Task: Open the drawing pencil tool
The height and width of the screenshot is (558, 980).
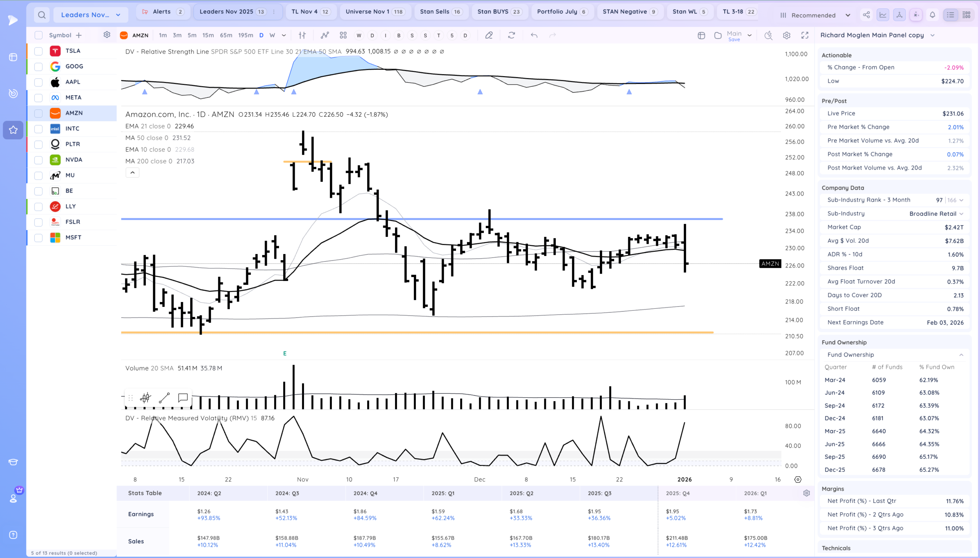Action: click(488, 35)
